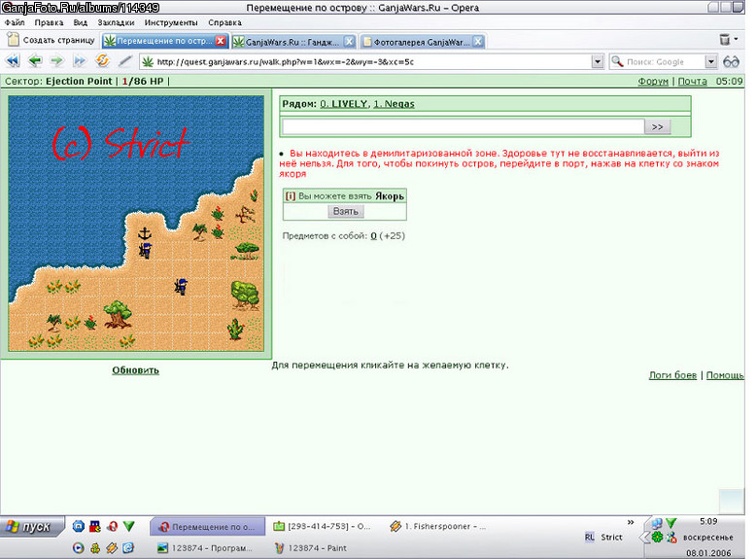Click the RL language indicator in tray
Image resolution: width=756 pixels, height=559 pixels.
(x=589, y=537)
